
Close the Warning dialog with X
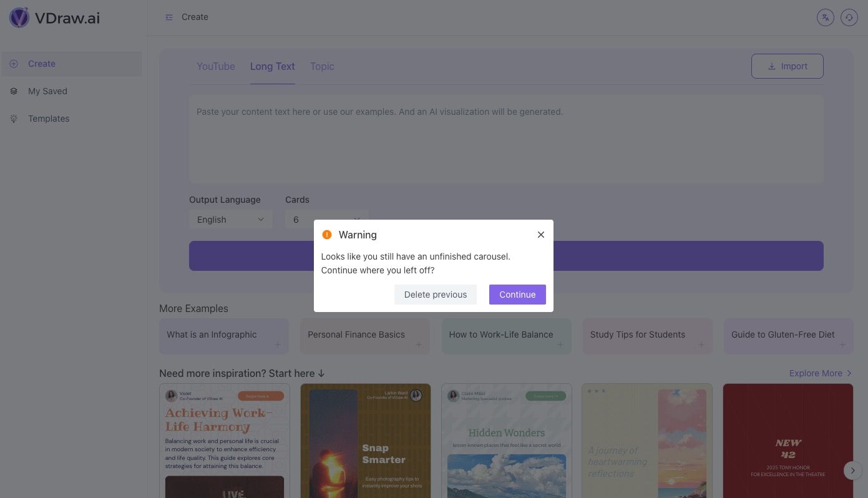point(540,235)
